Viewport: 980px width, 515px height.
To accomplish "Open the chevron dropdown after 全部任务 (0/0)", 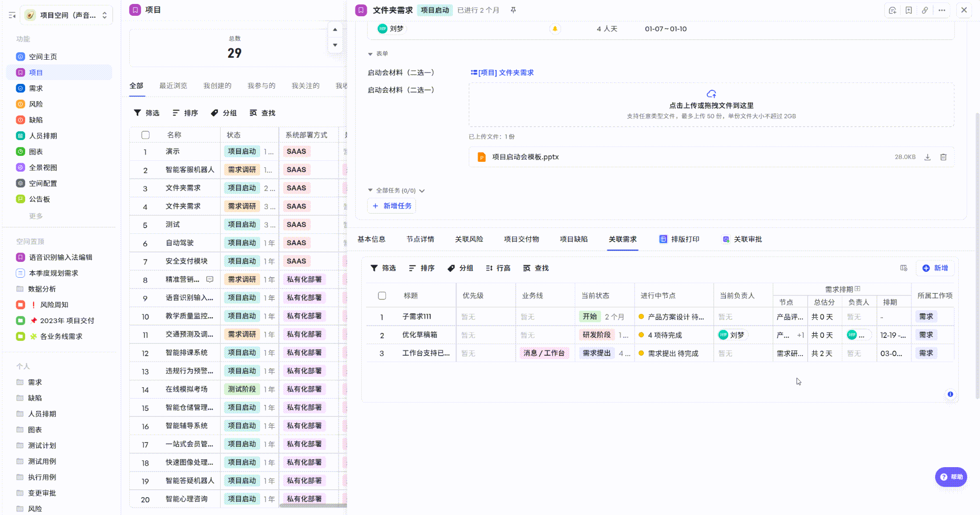I will click(422, 191).
